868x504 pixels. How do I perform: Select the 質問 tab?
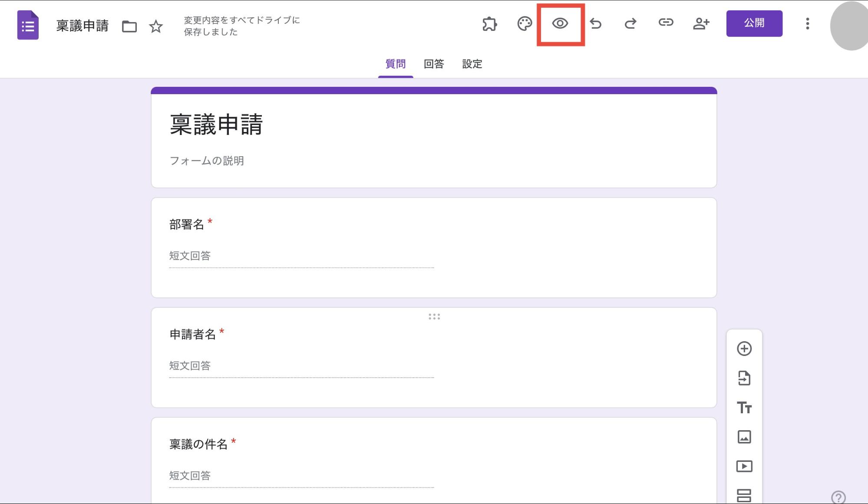[396, 64]
